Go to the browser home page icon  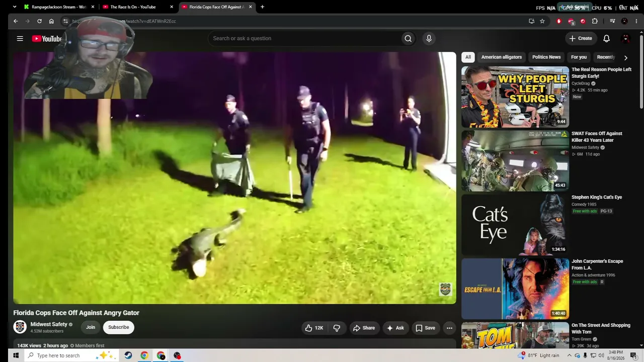pyautogui.click(x=51, y=21)
